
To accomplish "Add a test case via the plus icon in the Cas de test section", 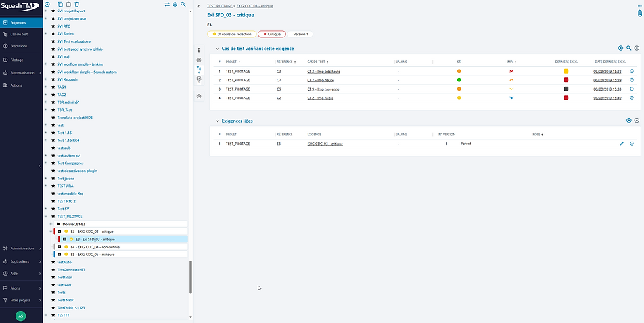I will (x=620, y=48).
